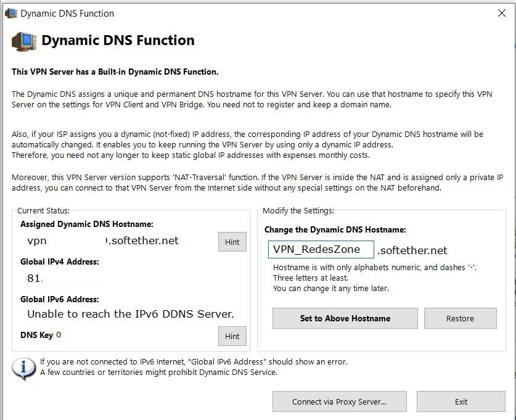The width and height of the screenshot is (516, 420).
Task: Click the .softether.net suffix beside the input
Action: click(412, 250)
